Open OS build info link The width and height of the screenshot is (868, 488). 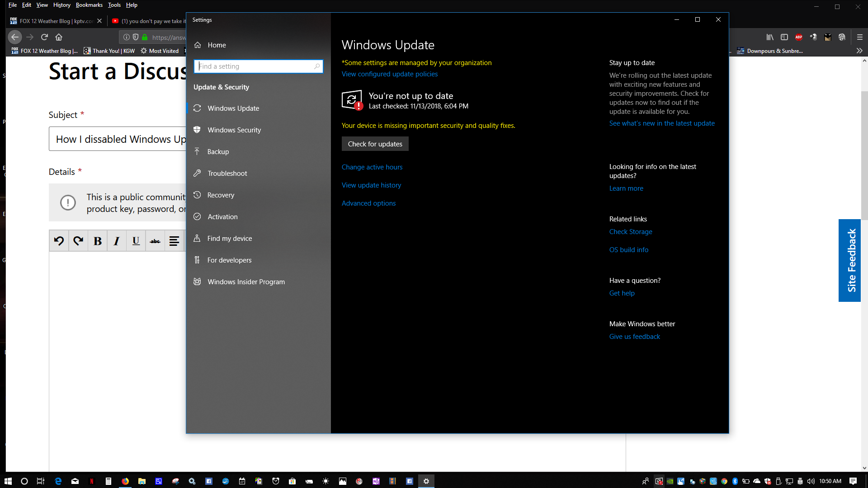click(x=628, y=250)
